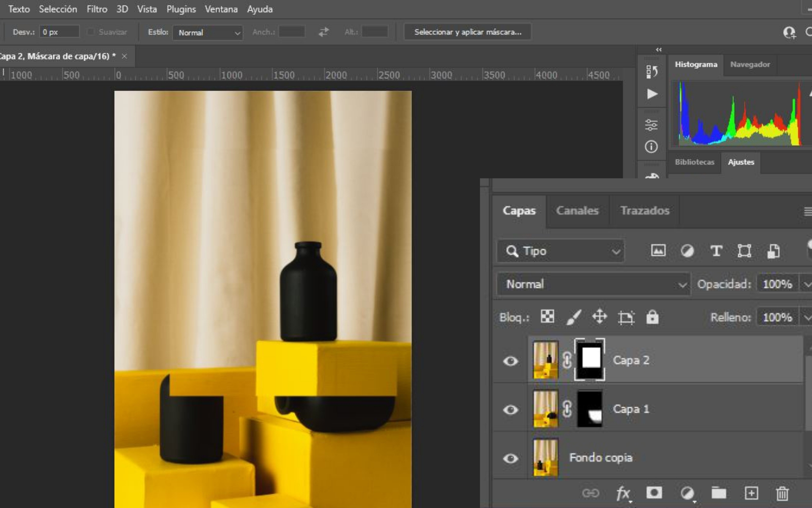Expand the Tipo filter dropdown
This screenshot has width=812, height=508.
point(615,251)
